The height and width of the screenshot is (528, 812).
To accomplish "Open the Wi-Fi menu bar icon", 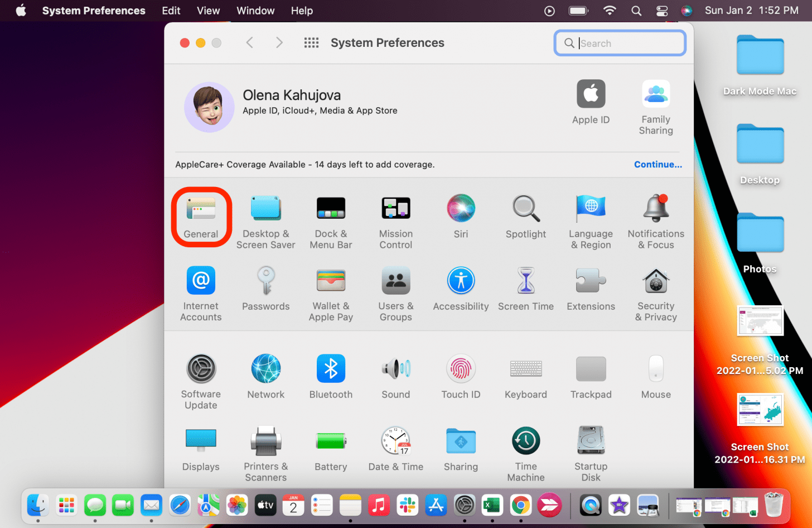I will coord(610,10).
